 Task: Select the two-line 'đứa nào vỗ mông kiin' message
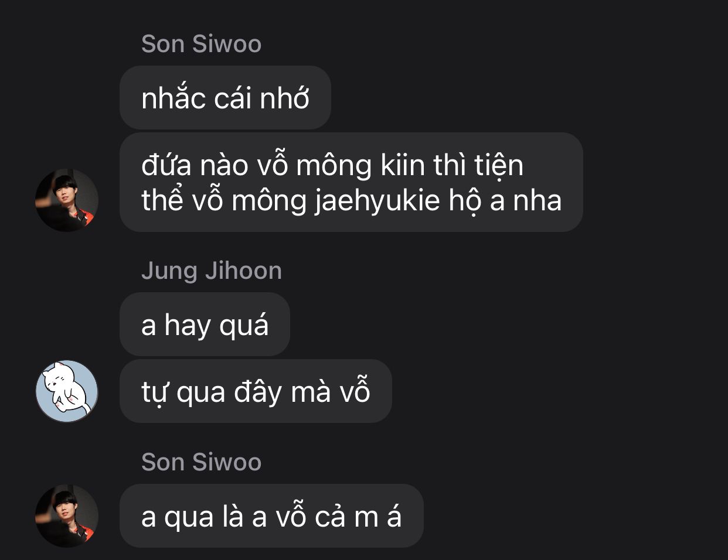tap(351, 182)
